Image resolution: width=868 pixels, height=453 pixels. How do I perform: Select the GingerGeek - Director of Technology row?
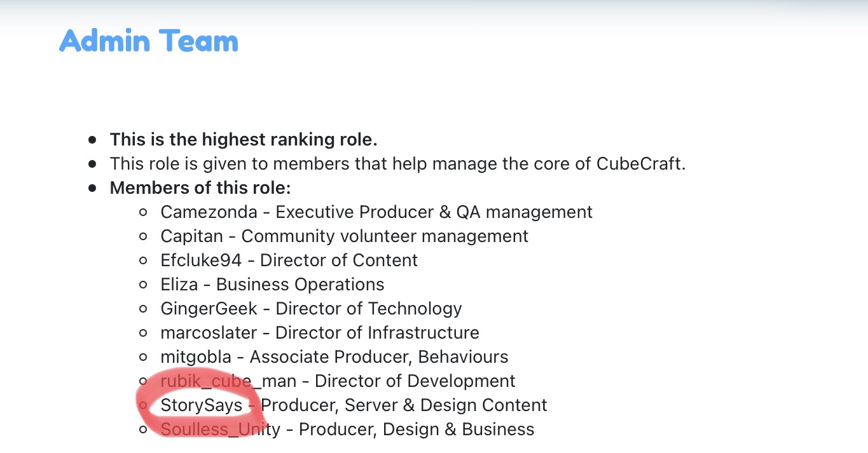311,309
